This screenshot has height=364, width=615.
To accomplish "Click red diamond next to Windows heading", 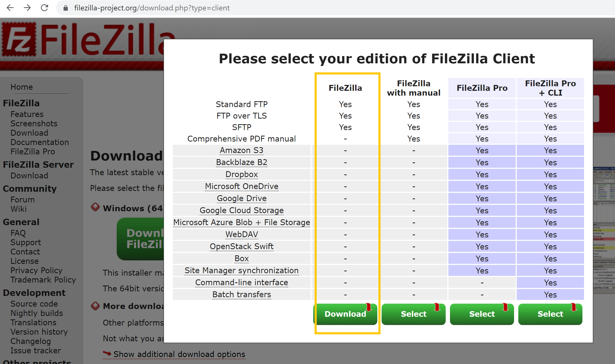I will [95, 207].
